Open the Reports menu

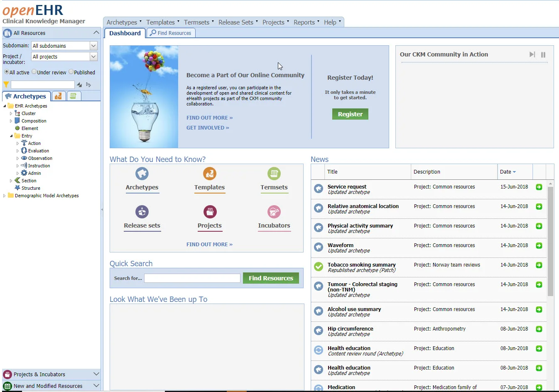point(306,22)
